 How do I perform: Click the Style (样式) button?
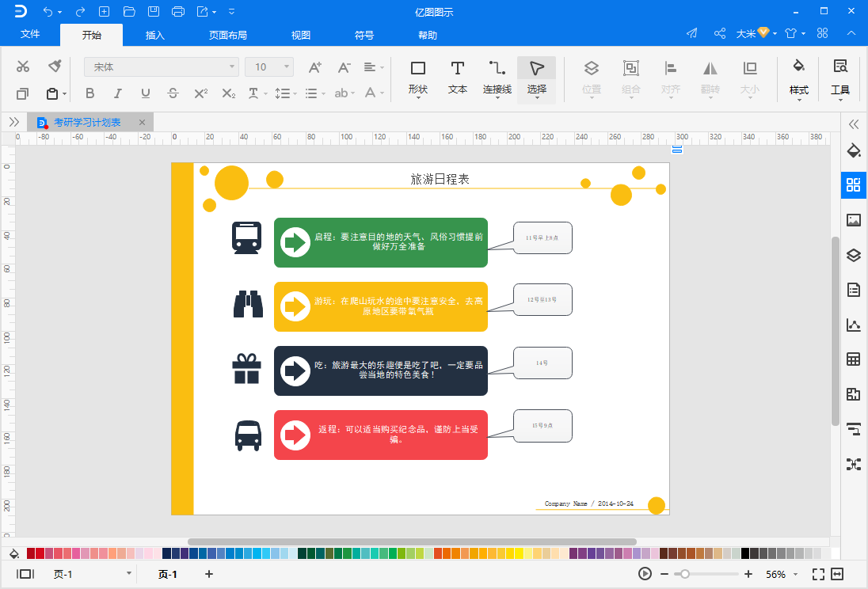click(x=799, y=78)
